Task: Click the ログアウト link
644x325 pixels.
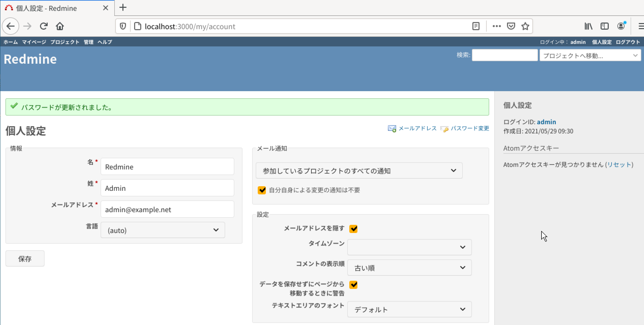Action: coord(628,42)
